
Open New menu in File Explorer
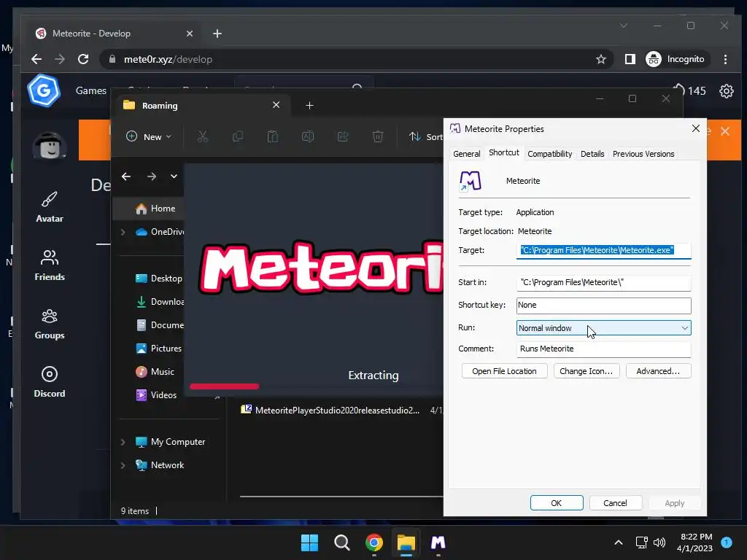coord(149,136)
